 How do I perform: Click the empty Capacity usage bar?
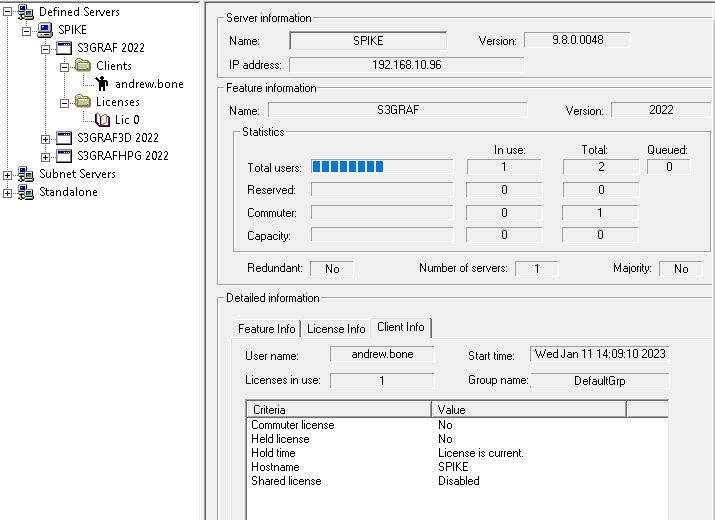coord(382,234)
